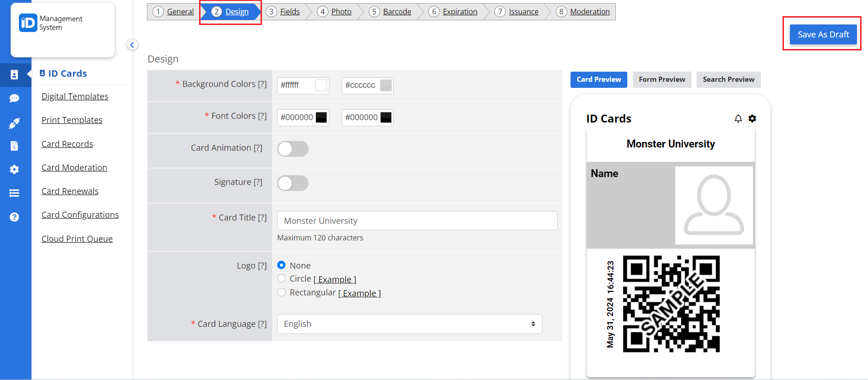This screenshot has width=868, height=380.
Task: Open the Card Language dropdown
Action: [x=409, y=324]
